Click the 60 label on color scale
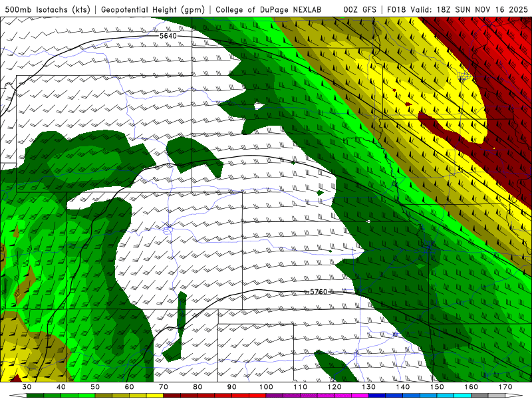The width and height of the screenshot is (532, 399). coord(129,387)
